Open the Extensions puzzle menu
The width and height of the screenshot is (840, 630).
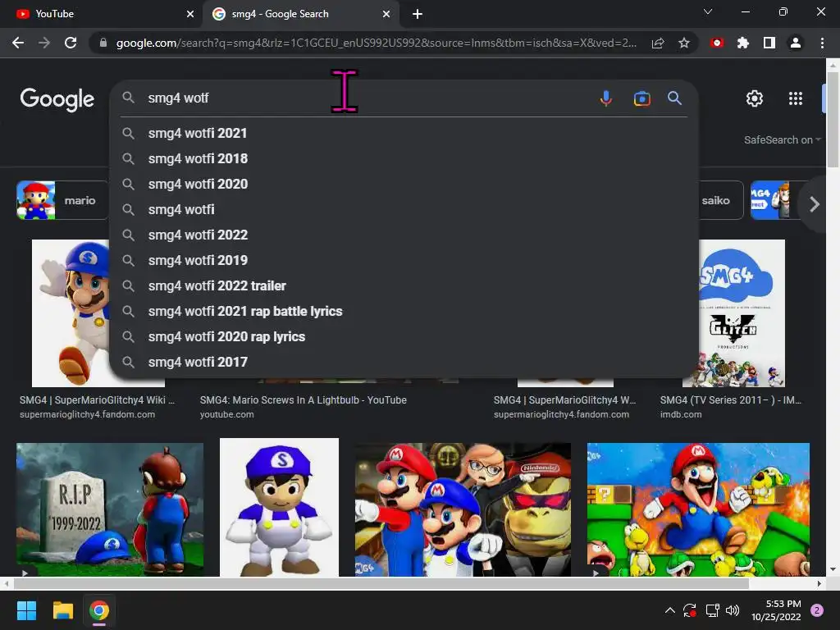743,43
